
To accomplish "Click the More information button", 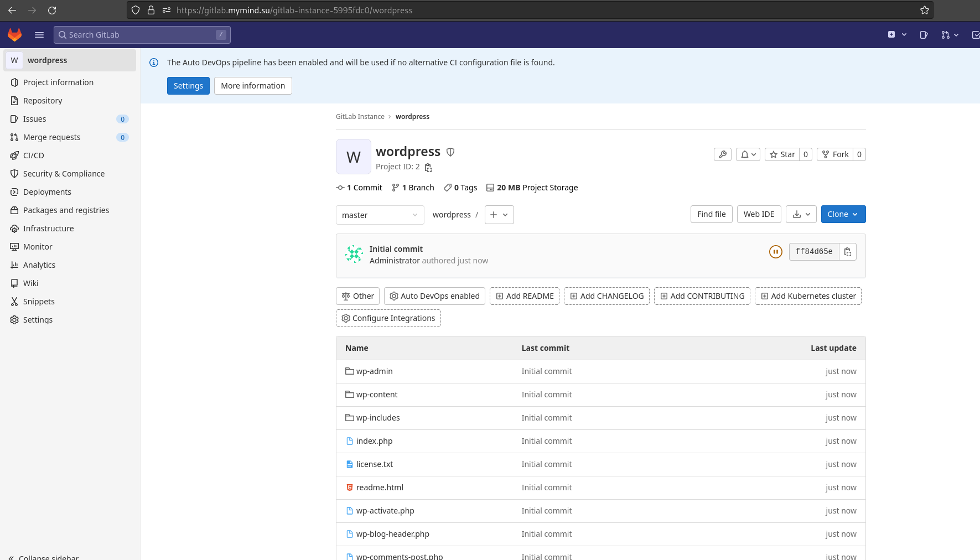I will 253,86.
